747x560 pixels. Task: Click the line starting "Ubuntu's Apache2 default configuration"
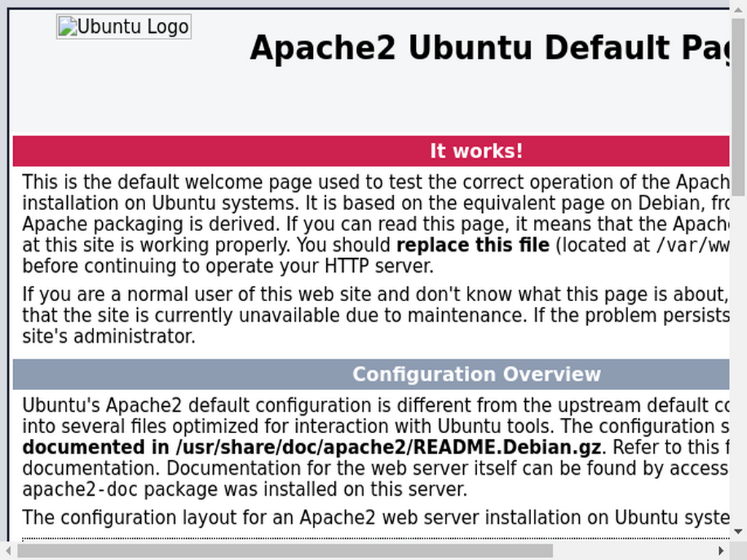point(376,405)
